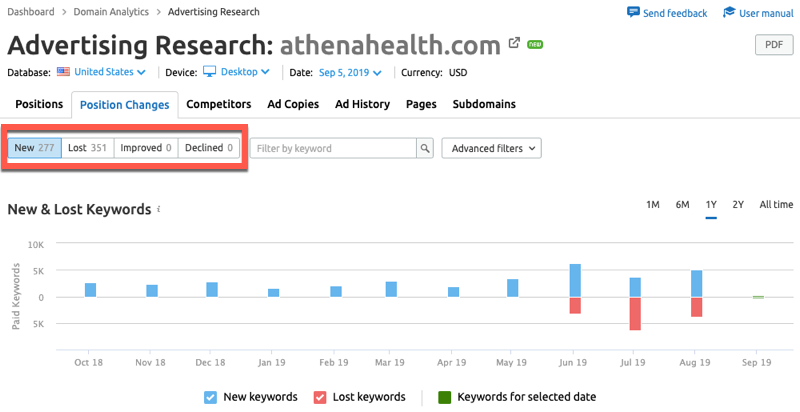Click the Send feedback chat icon
Image resolution: width=800 pixels, height=412 pixels.
pos(633,12)
